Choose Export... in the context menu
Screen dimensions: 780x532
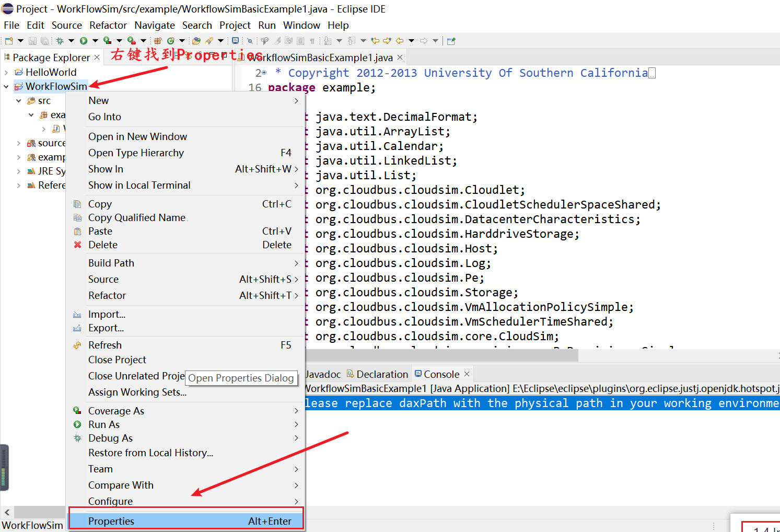(186, 328)
